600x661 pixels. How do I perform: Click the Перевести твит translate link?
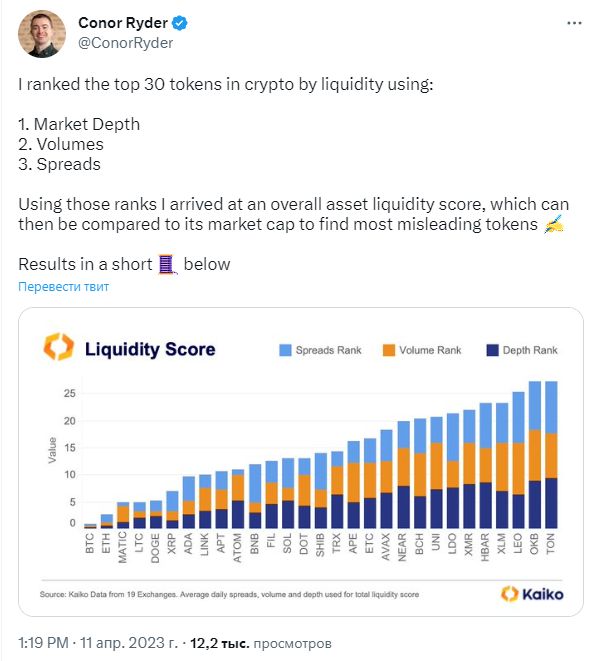pos(64,287)
